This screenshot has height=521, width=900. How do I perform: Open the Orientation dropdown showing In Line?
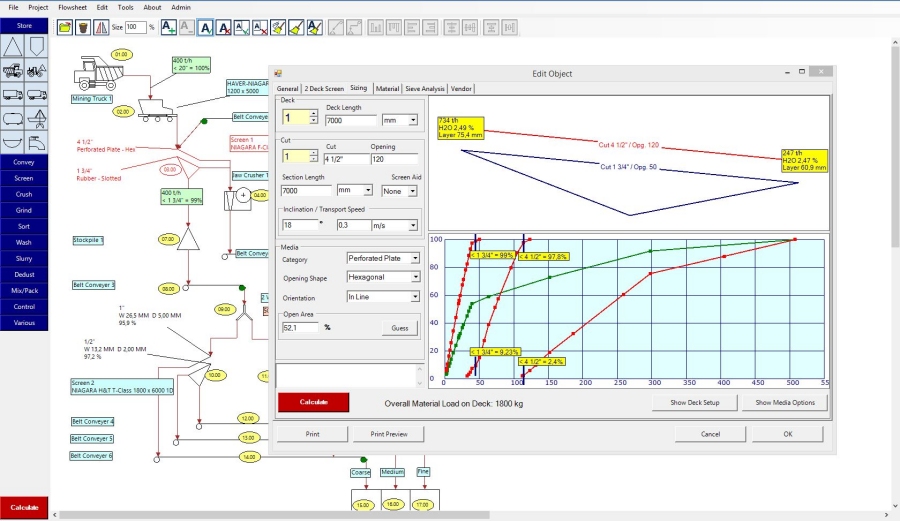coord(415,297)
